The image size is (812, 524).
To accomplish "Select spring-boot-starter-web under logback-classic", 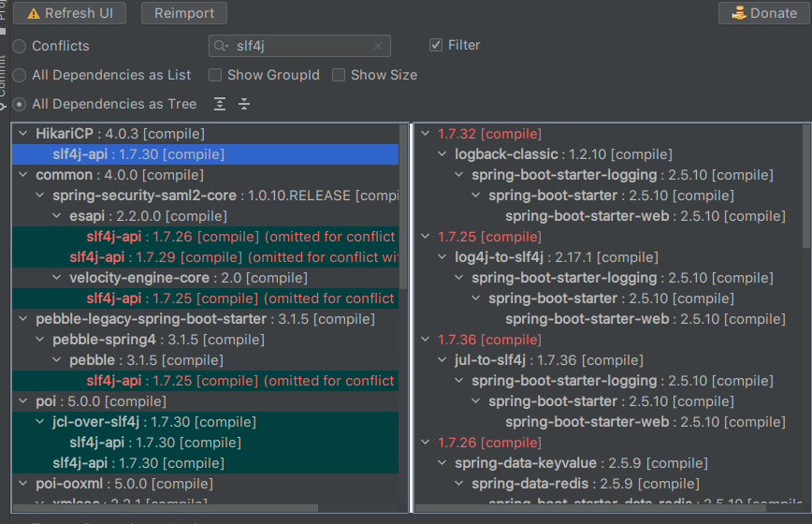I will tap(645, 216).
